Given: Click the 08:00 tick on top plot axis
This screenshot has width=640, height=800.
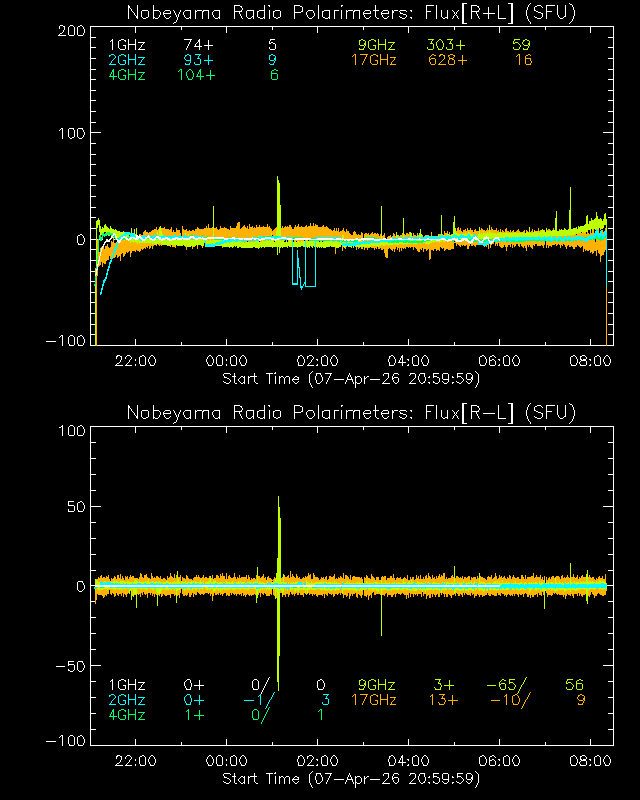Looking at the screenshot, I should tap(590, 360).
